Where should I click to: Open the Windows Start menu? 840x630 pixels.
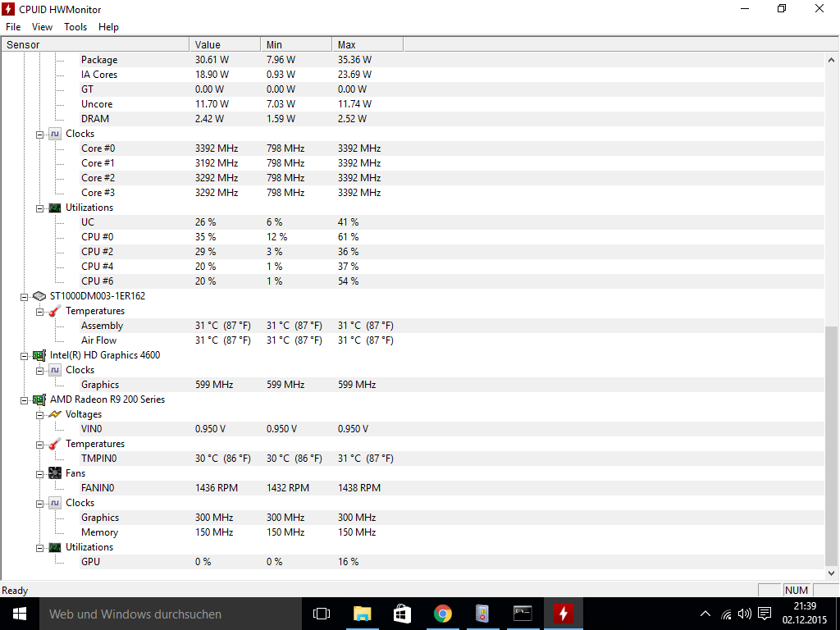(20, 614)
